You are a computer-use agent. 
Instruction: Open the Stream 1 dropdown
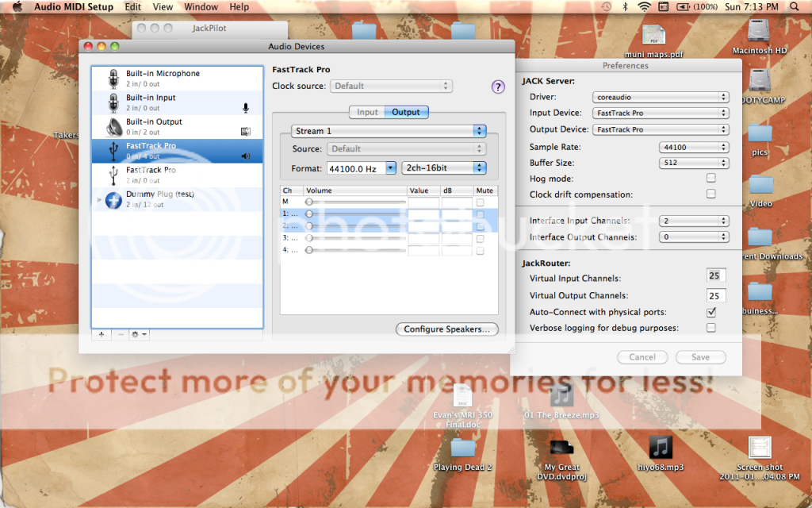[389, 131]
